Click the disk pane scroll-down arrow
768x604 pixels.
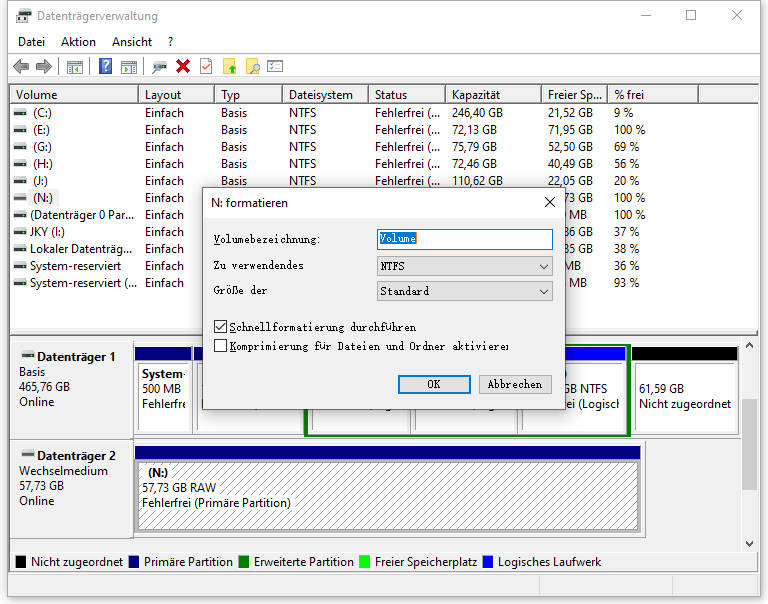749,543
